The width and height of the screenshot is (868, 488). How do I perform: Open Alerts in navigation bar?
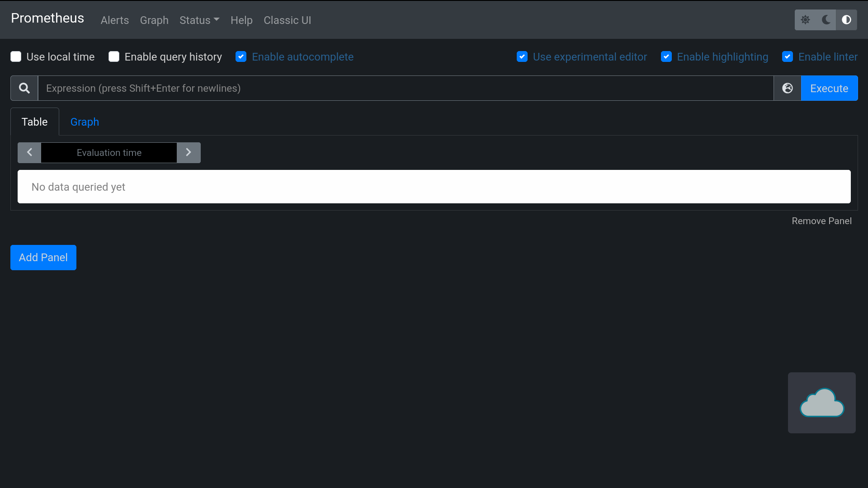point(114,20)
